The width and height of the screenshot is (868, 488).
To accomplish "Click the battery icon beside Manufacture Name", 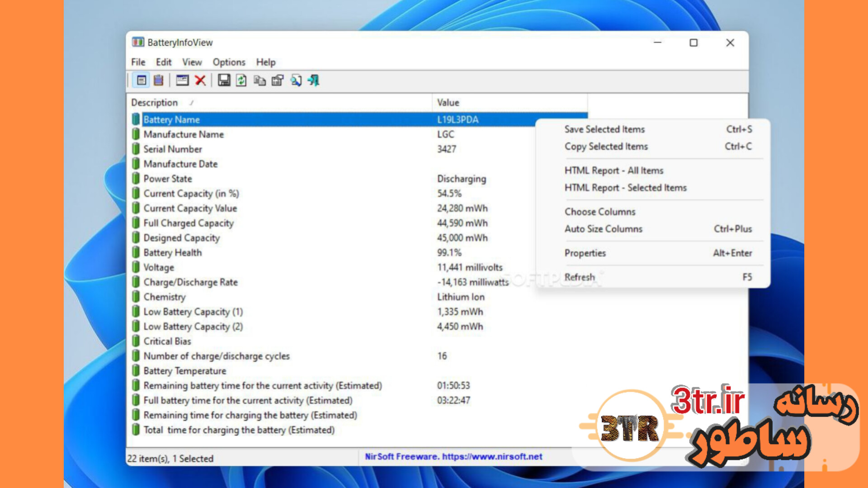I will (136, 134).
